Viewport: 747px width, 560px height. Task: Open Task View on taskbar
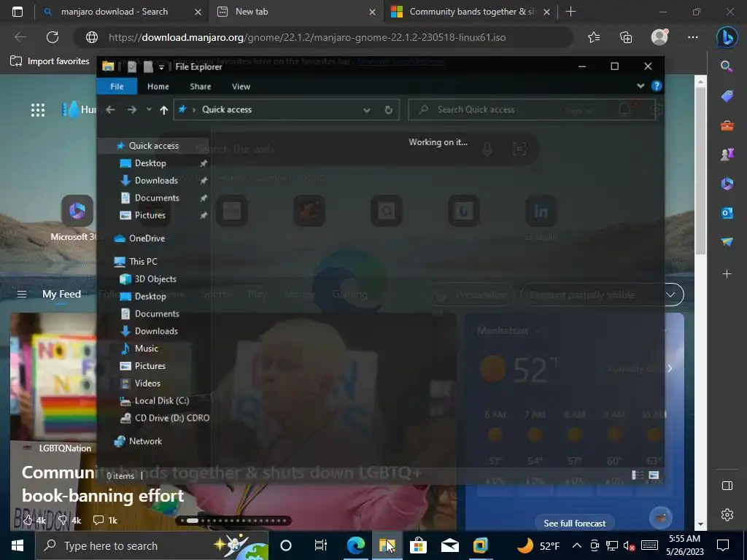321,545
